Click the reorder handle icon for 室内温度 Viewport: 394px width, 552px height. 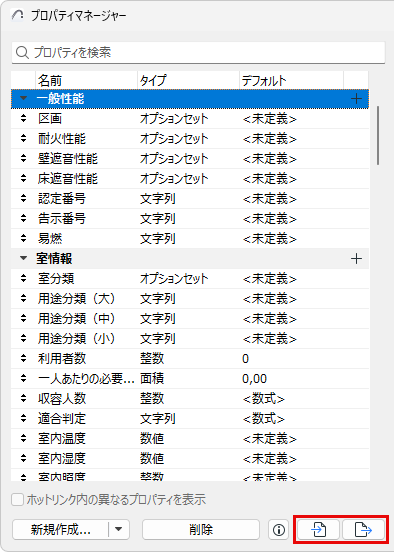[x=24, y=438]
